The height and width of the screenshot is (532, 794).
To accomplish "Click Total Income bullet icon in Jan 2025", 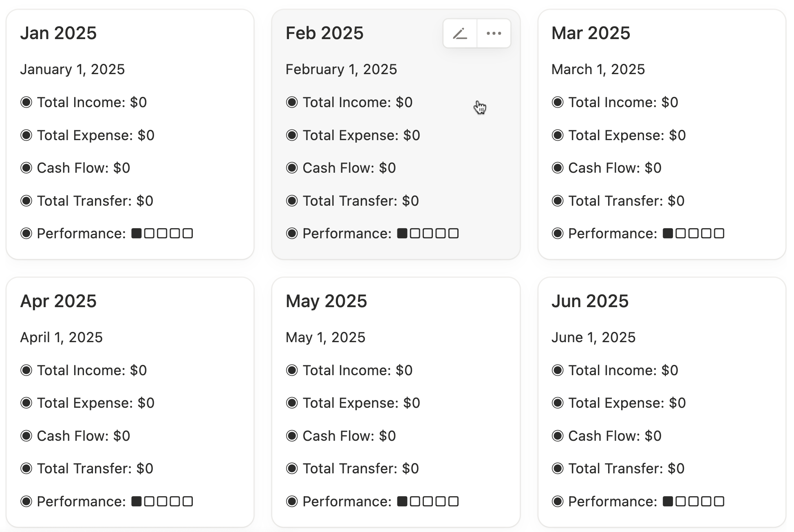I will coord(26,102).
